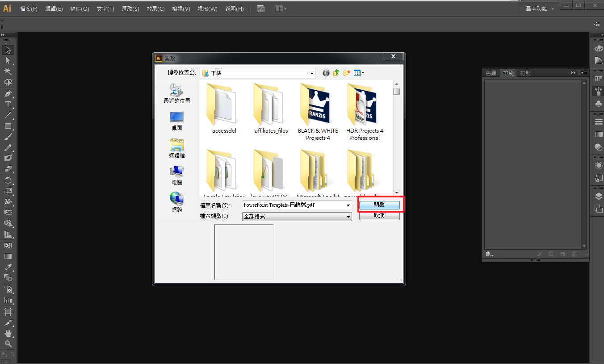The width and height of the screenshot is (604, 364).
Task: Open the 效果(C) menu
Action: pyautogui.click(x=155, y=9)
